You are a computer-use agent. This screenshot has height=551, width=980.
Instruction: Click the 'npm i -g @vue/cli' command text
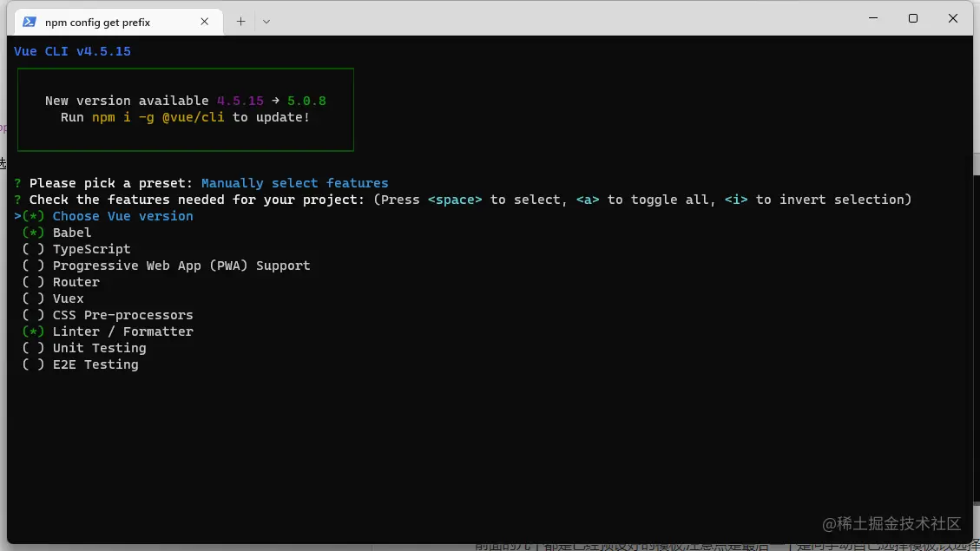[x=158, y=117]
